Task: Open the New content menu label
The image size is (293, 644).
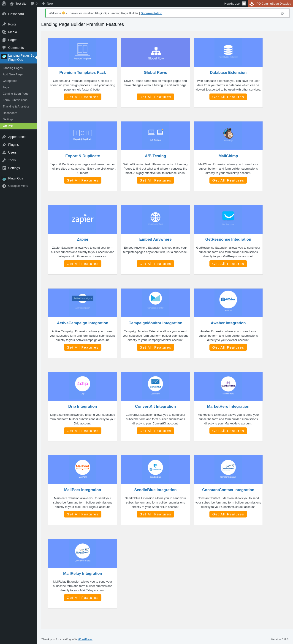Action: (x=50, y=3)
